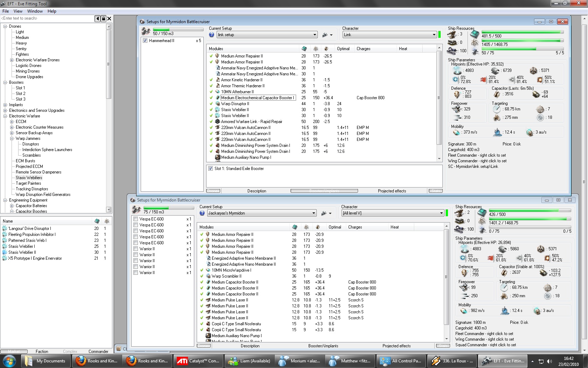Click the CPU resource icon in upper Ship Resources
This screenshot has height=368, width=588.
click(x=475, y=34)
